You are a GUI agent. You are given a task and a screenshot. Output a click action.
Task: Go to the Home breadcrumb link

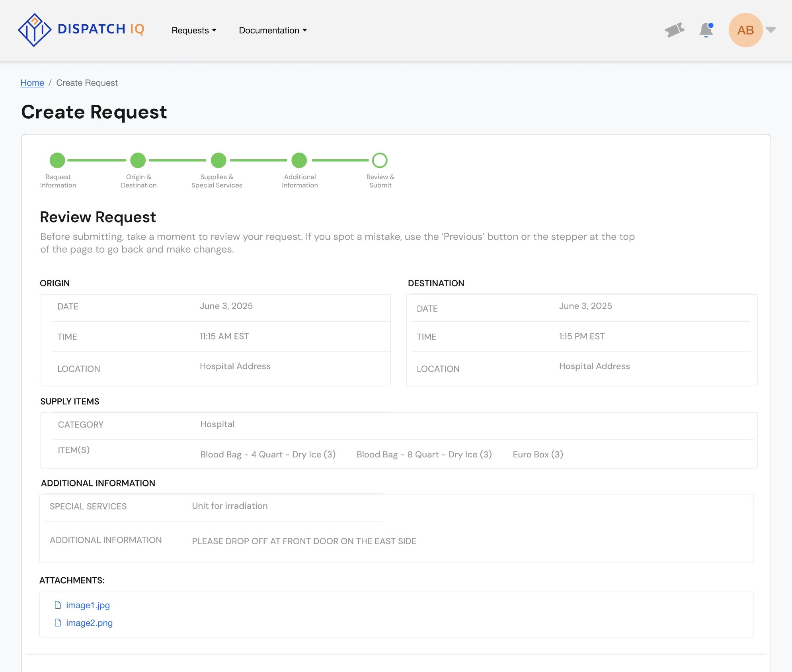pyautogui.click(x=32, y=83)
